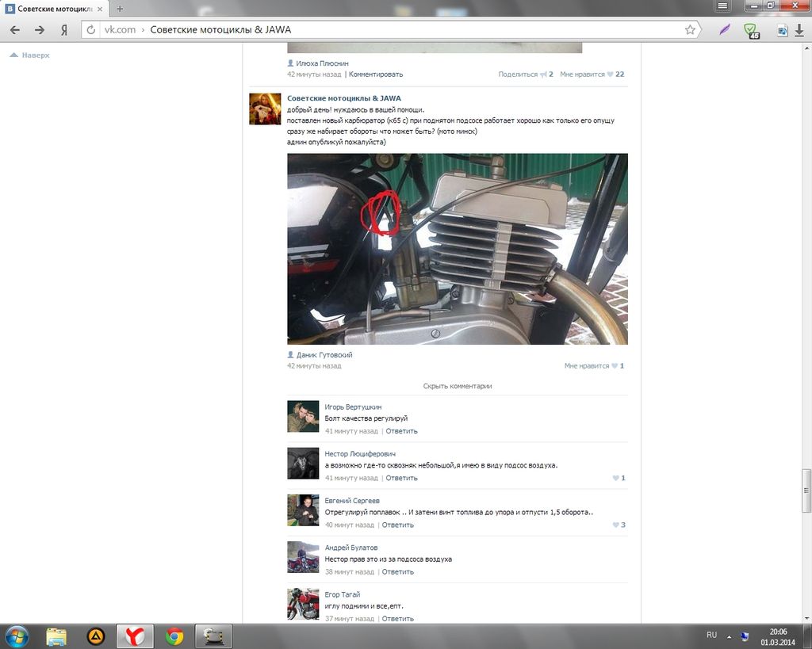Screen dimensions: 812x649
Task: Click 'Наверх' to return to the top
Action: pos(35,55)
